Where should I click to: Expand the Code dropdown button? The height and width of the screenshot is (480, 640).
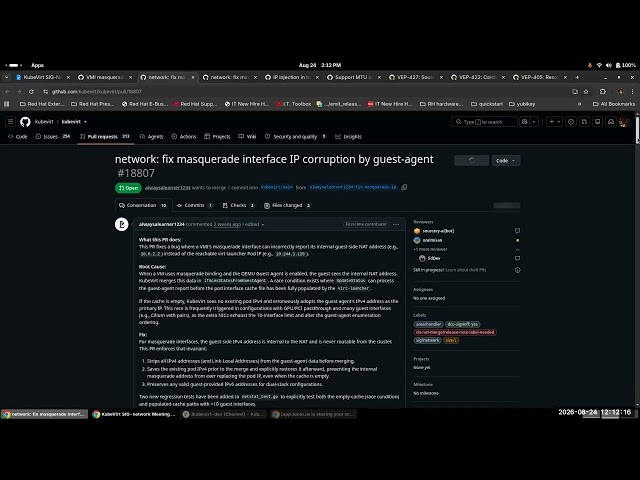pos(506,161)
